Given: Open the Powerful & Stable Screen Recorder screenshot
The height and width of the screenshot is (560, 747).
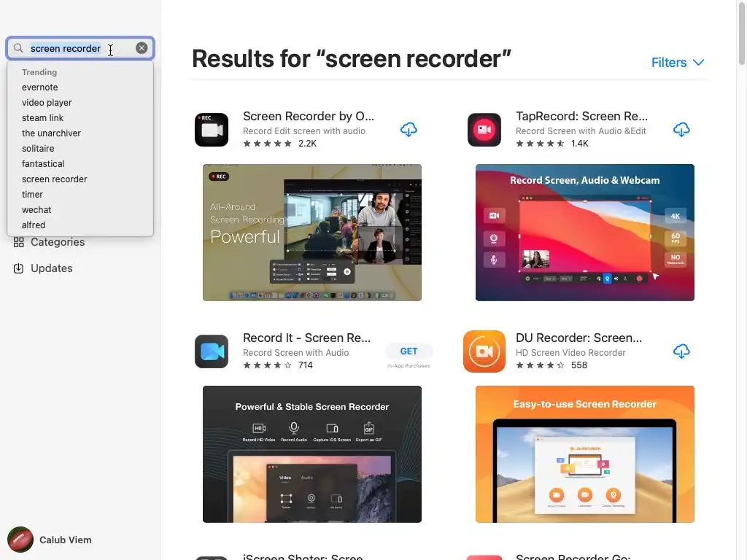Looking at the screenshot, I should (x=312, y=454).
